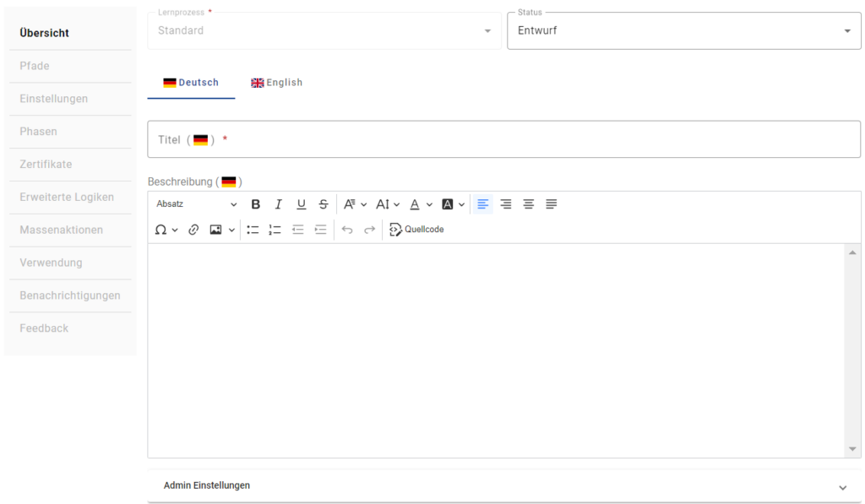Select the font background color tool
Image resolution: width=865 pixels, height=504 pixels.
pyautogui.click(x=448, y=204)
